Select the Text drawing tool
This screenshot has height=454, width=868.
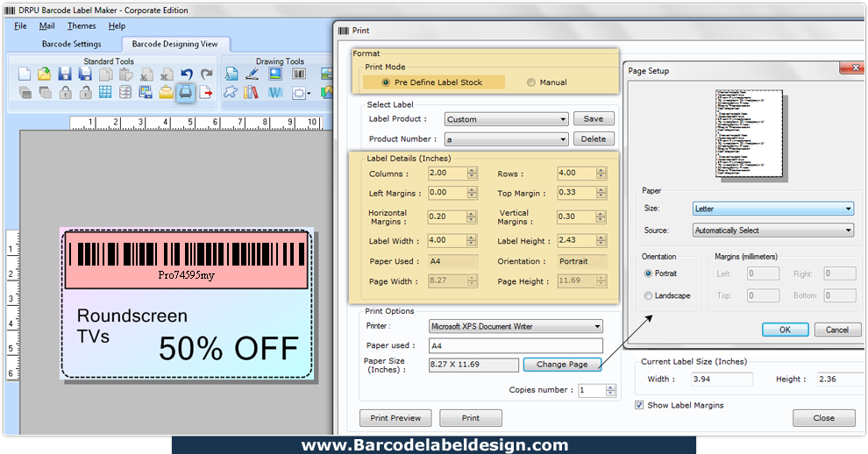(231, 74)
